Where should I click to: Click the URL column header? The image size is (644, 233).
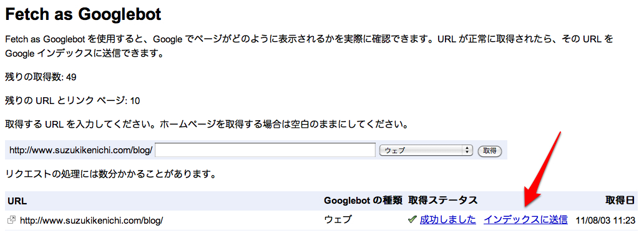tap(17, 201)
